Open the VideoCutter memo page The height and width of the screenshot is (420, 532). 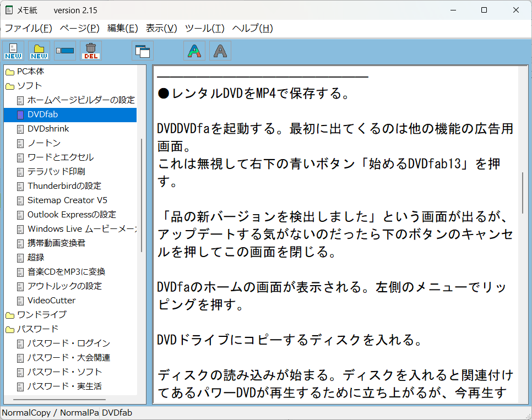51,301
